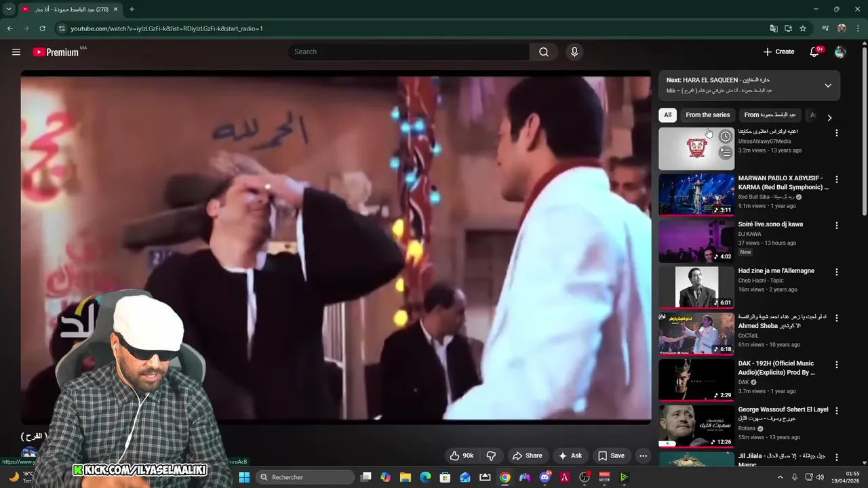Open options for MARWAN PABLO X ABYUSIF video
This screenshot has height=488, width=868.
(836, 180)
